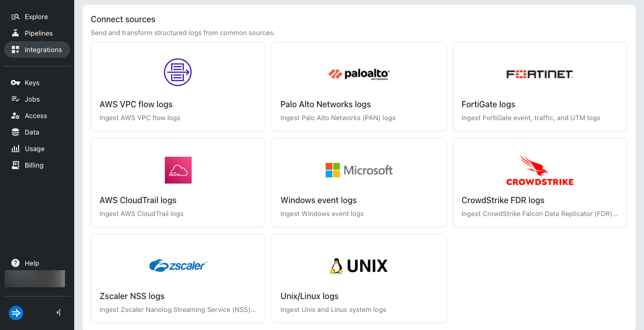This screenshot has width=644, height=330.
Task: Click the 'Connect sources' heading
Action: coord(123,19)
